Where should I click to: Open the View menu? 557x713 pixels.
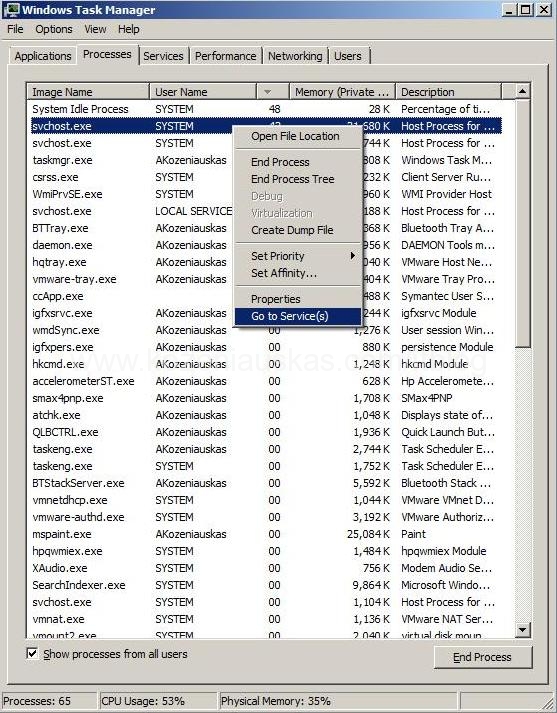[95, 29]
